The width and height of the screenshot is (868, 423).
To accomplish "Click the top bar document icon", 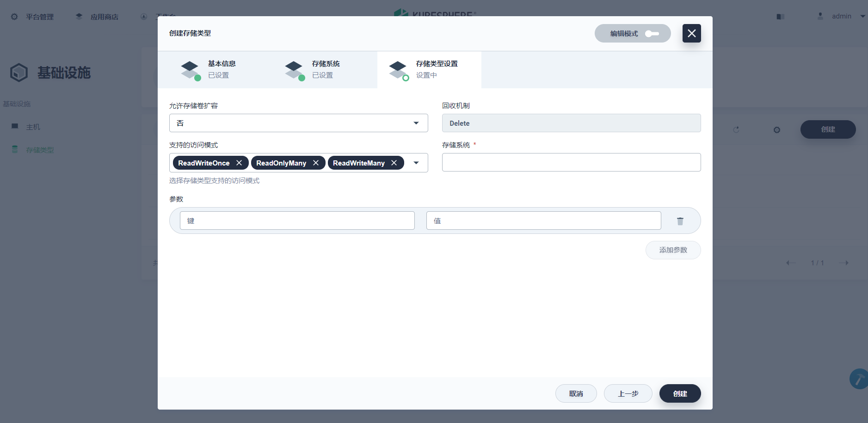I will (781, 17).
